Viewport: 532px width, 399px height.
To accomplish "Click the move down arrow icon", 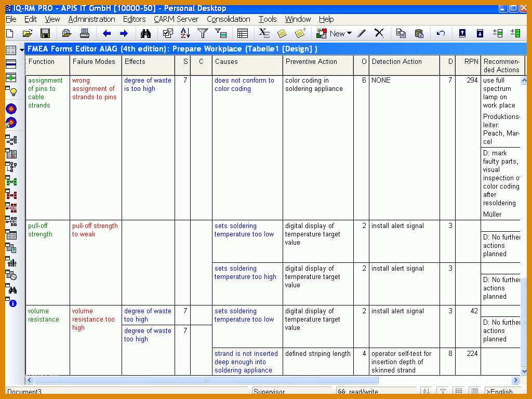I will (480, 33).
